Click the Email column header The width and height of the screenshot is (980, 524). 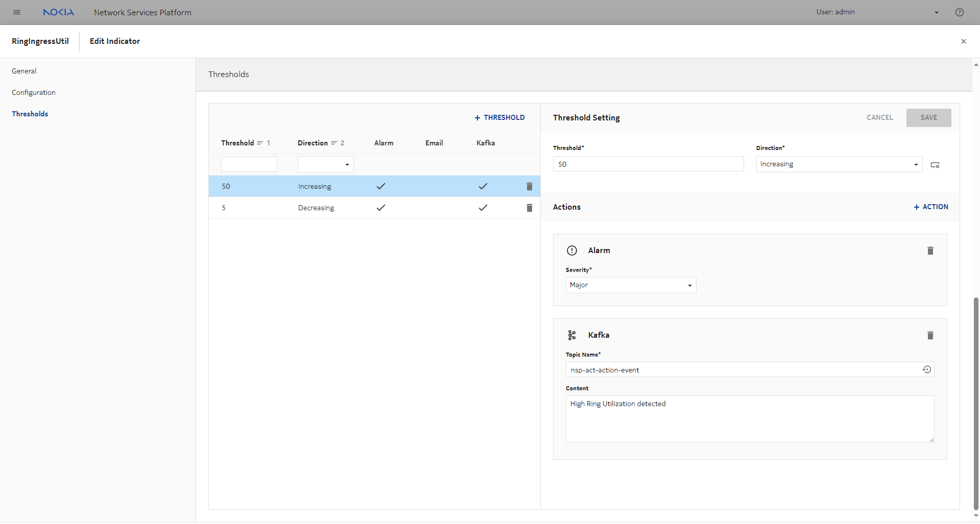coord(434,143)
